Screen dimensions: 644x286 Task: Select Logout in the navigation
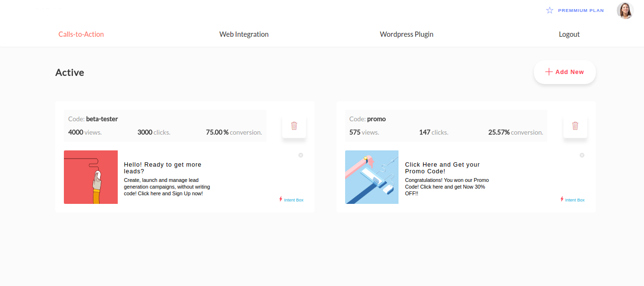click(x=569, y=34)
